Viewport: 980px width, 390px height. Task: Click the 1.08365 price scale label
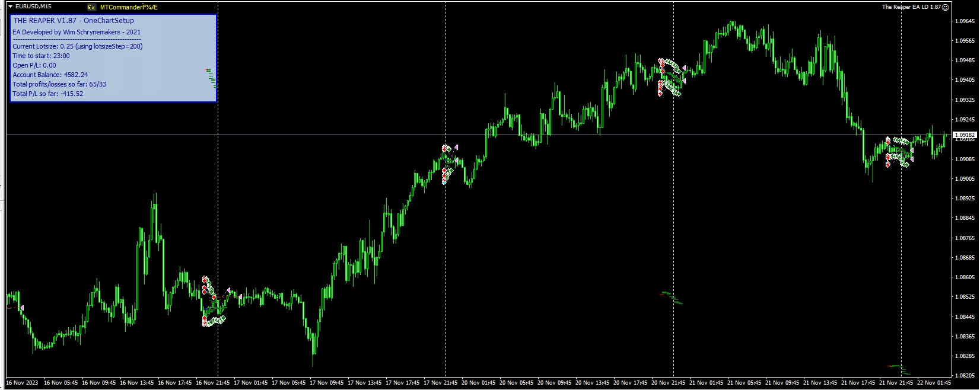[x=965, y=336]
